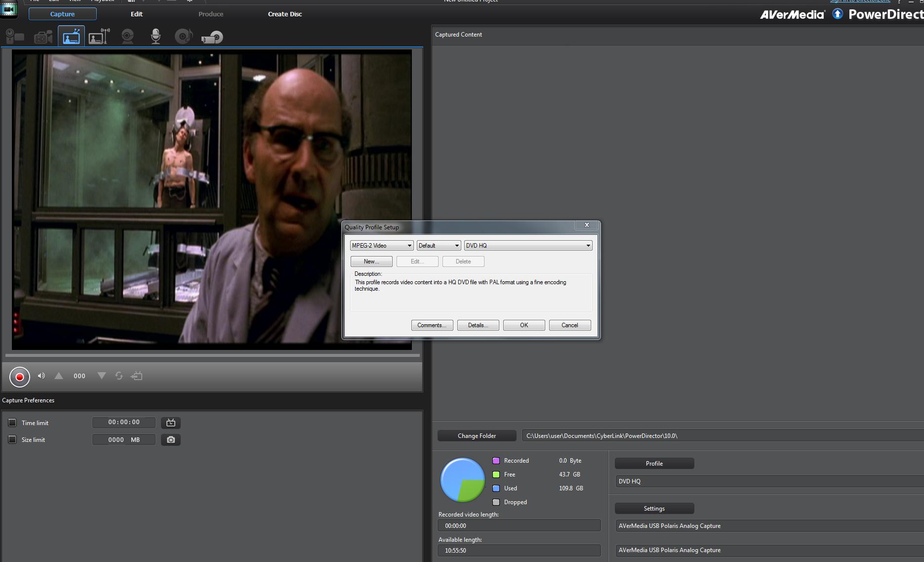Click the Settings button

coord(654,508)
